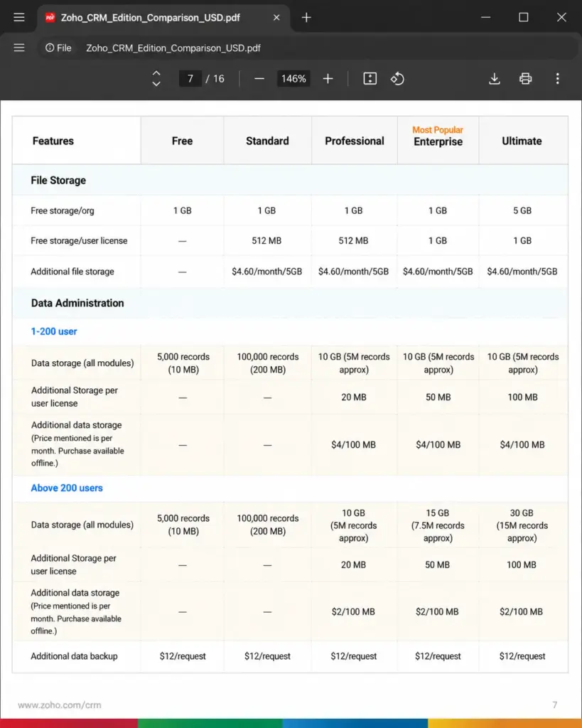
Task: Click $12/request under the Free column
Action: tap(183, 656)
